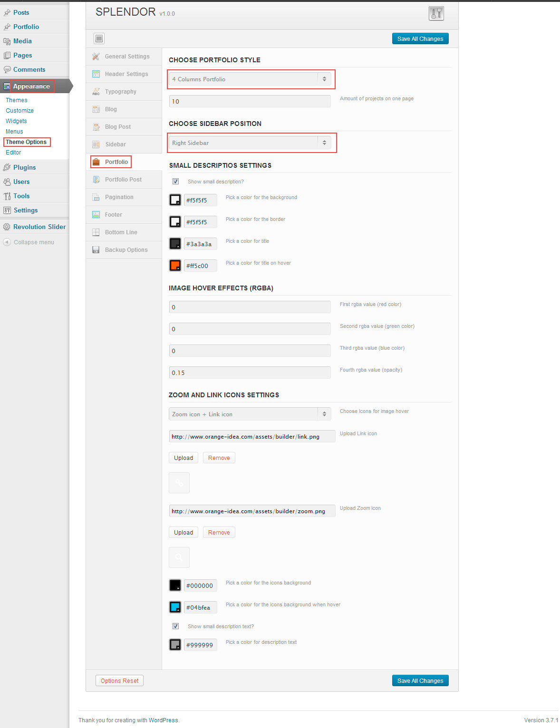This screenshot has height=728, width=560.
Task: Click the Comments bubble icon
Action: pyautogui.click(x=7, y=69)
